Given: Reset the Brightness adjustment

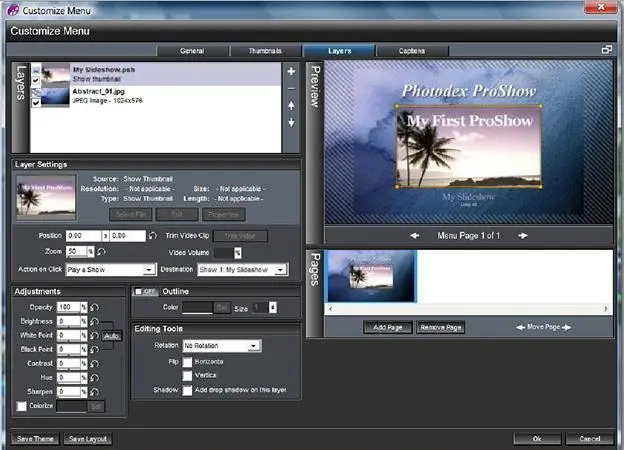Looking at the screenshot, I should [x=94, y=321].
